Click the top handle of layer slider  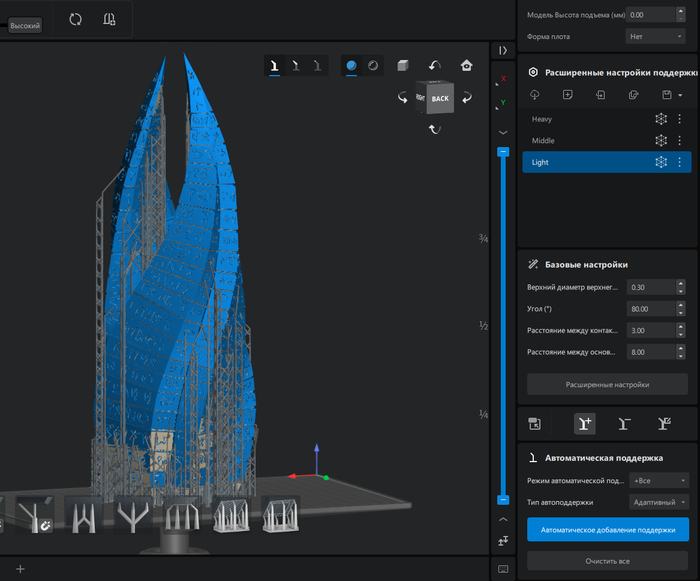point(503,152)
